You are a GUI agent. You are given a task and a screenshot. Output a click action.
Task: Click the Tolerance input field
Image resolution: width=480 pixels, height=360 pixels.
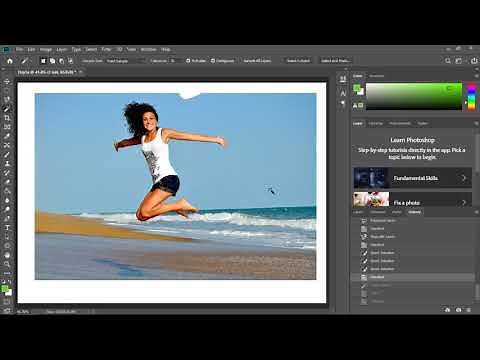tap(174, 61)
